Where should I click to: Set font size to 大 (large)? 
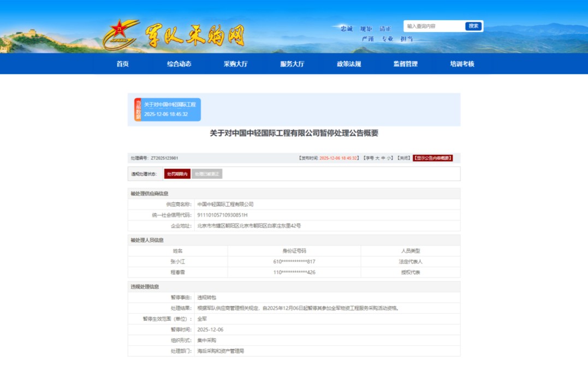(377, 158)
